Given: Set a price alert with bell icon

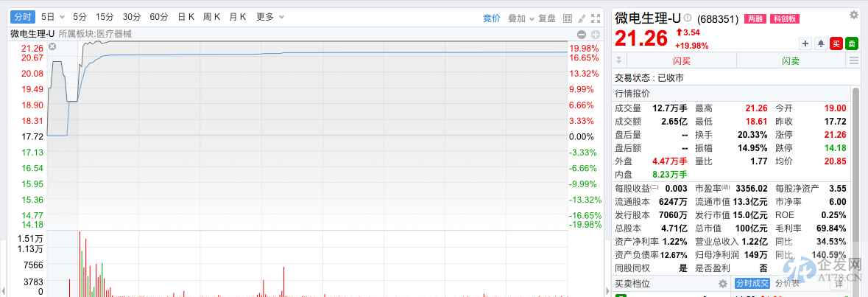Looking at the screenshot, I should (820, 43).
